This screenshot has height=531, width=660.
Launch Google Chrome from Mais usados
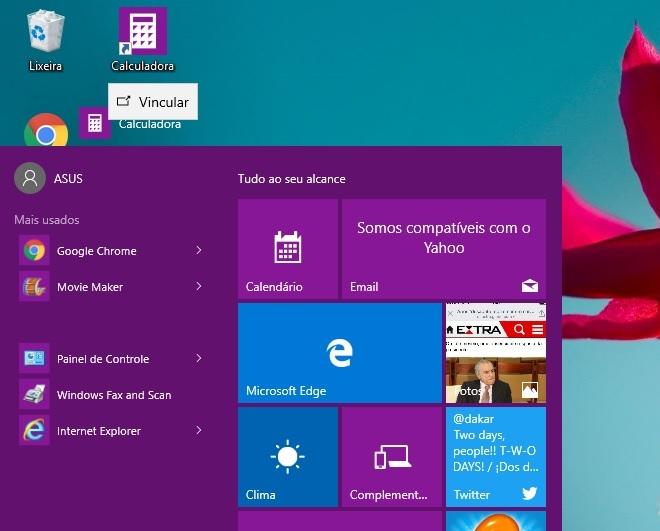34,250
